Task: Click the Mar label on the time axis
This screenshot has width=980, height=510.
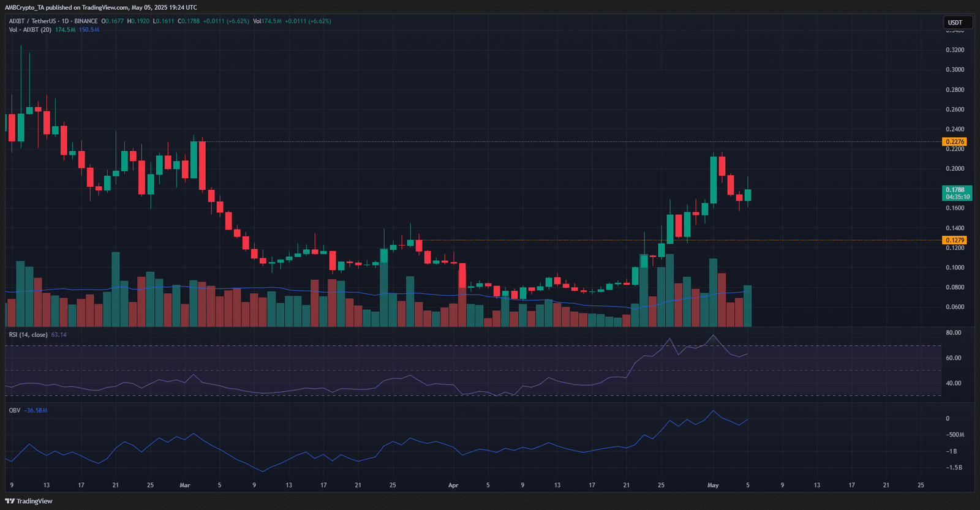Action: (185, 485)
